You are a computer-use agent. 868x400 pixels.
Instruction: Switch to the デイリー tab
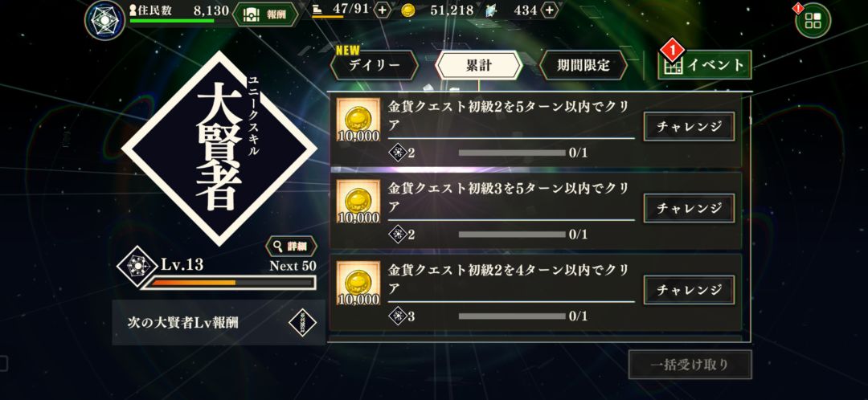(375, 65)
